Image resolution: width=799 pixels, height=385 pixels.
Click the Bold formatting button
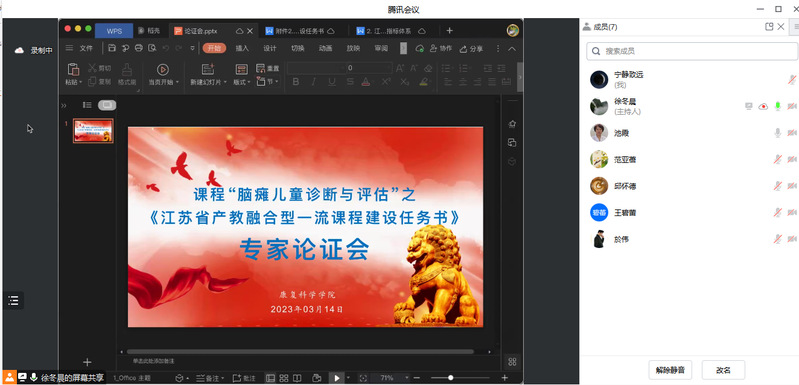point(296,81)
